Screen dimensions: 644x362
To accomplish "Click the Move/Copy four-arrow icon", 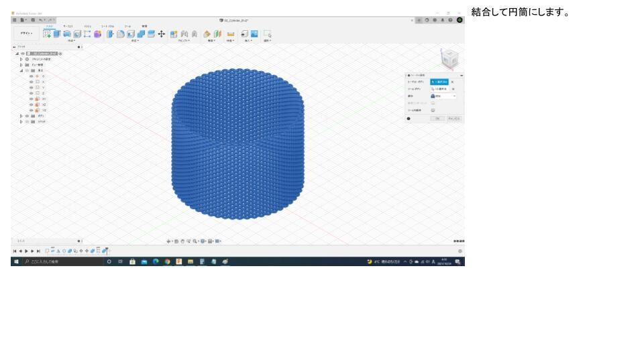I will tap(162, 34).
